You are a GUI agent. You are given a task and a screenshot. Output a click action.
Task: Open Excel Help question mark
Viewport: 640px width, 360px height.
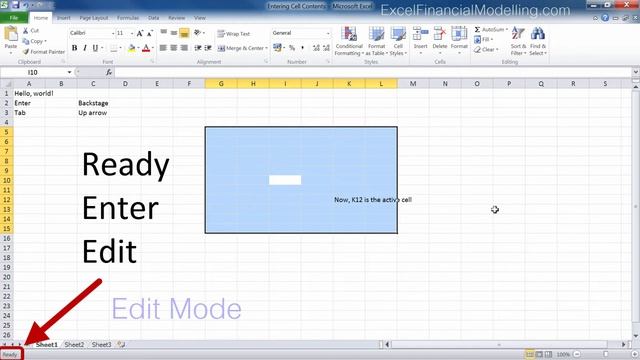605,18
